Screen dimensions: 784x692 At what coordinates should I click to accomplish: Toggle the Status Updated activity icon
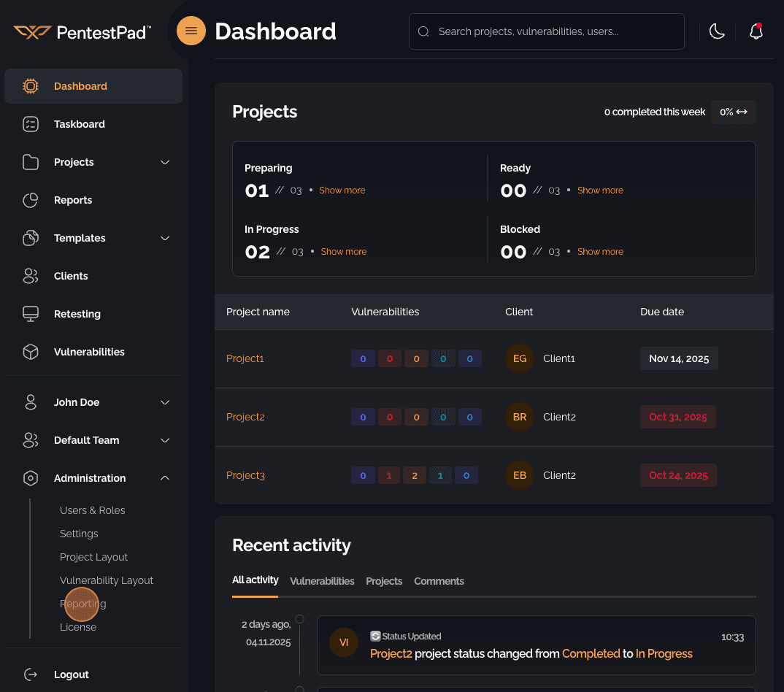(x=374, y=636)
